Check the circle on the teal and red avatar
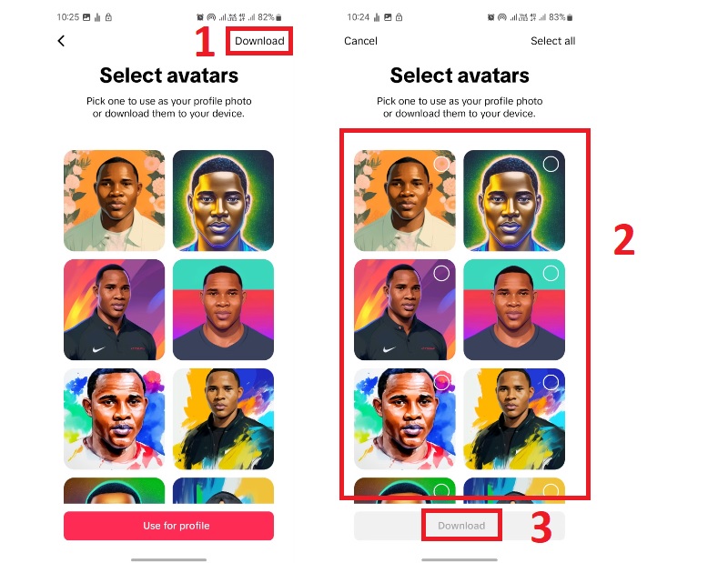The image size is (728, 563). [x=551, y=274]
